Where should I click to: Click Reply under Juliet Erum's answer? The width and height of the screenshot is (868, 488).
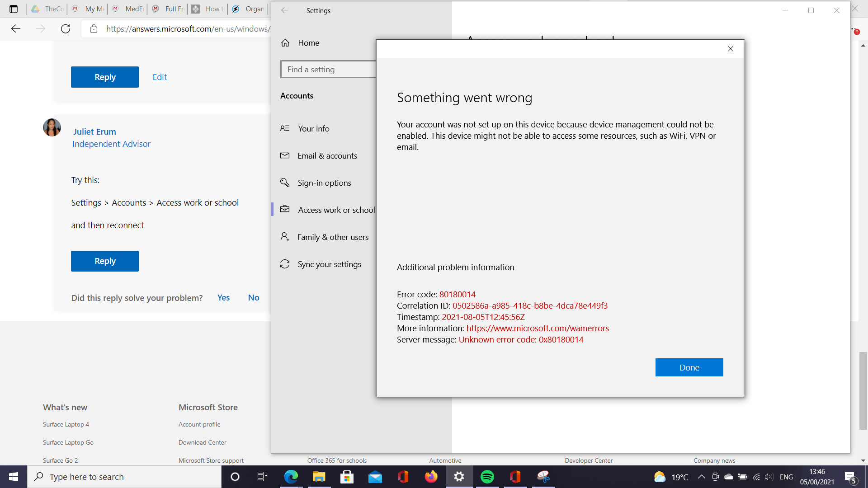(105, 261)
